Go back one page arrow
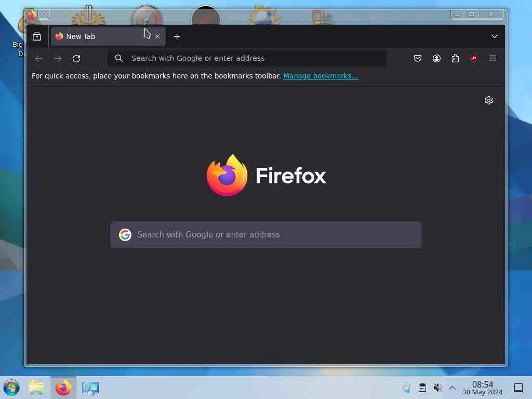532x399 pixels. pos(38,58)
